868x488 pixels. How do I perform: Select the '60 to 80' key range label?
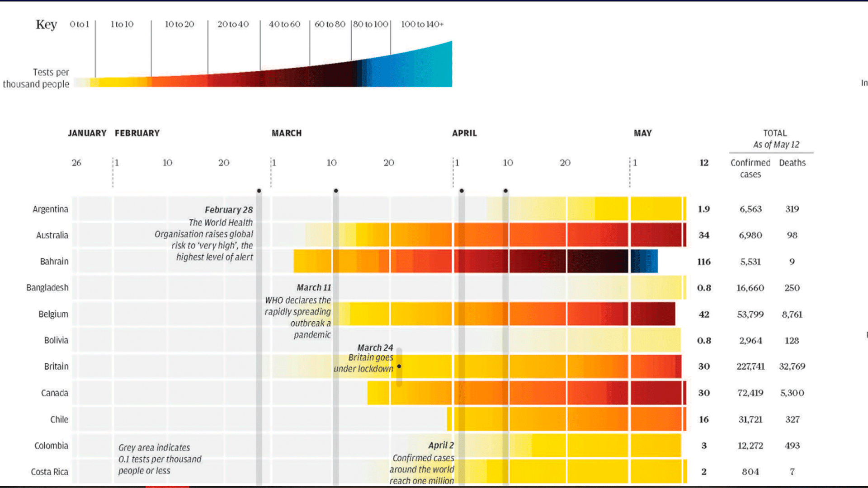[x=330, y=24]
